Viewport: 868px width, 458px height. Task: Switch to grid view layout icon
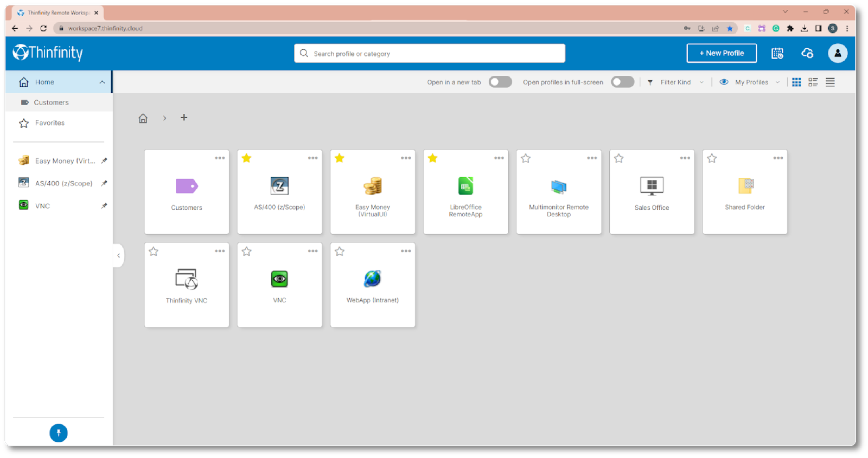796,82
